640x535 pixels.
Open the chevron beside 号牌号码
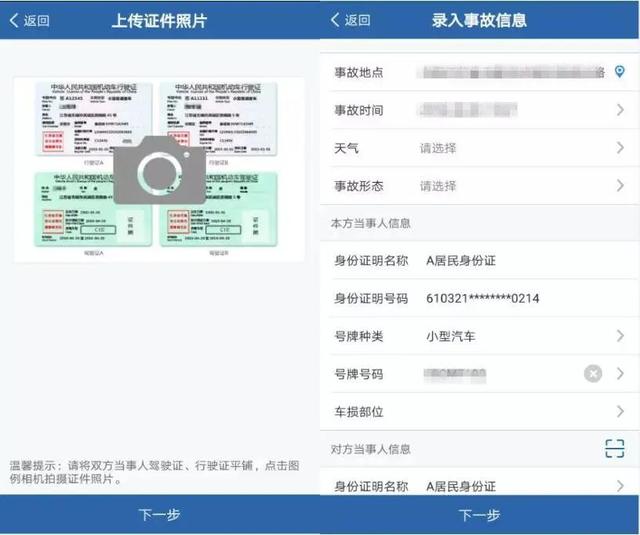[620, 373]
